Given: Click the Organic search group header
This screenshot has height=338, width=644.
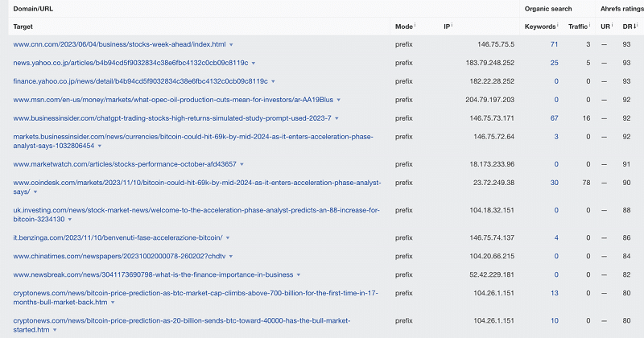Looking at the screenshot, I should (548, 9).
